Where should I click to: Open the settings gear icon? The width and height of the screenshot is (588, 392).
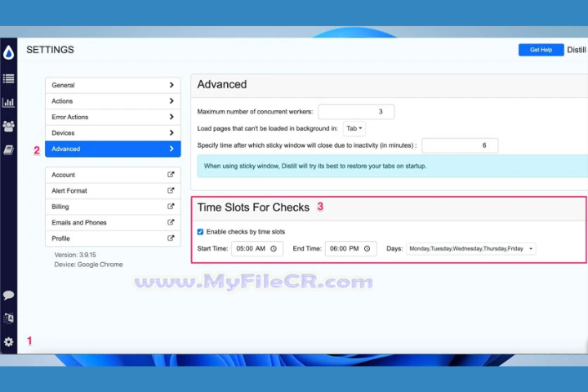click(9, 341)
